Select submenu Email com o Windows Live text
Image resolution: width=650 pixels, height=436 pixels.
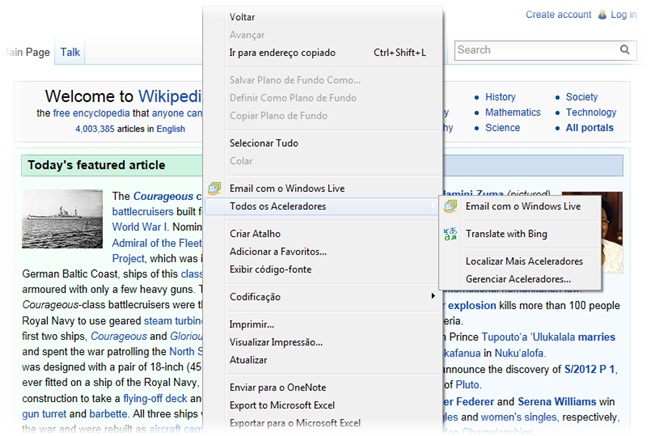pos(523,206)
